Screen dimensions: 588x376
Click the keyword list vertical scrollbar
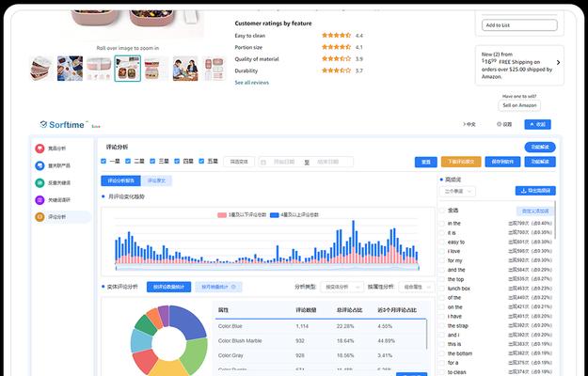(x=555, y=220)
